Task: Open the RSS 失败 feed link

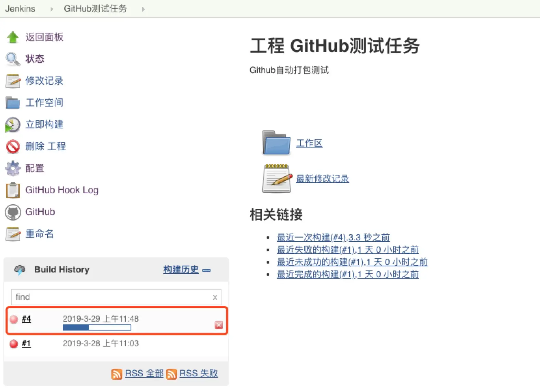Action: (199, 373)
